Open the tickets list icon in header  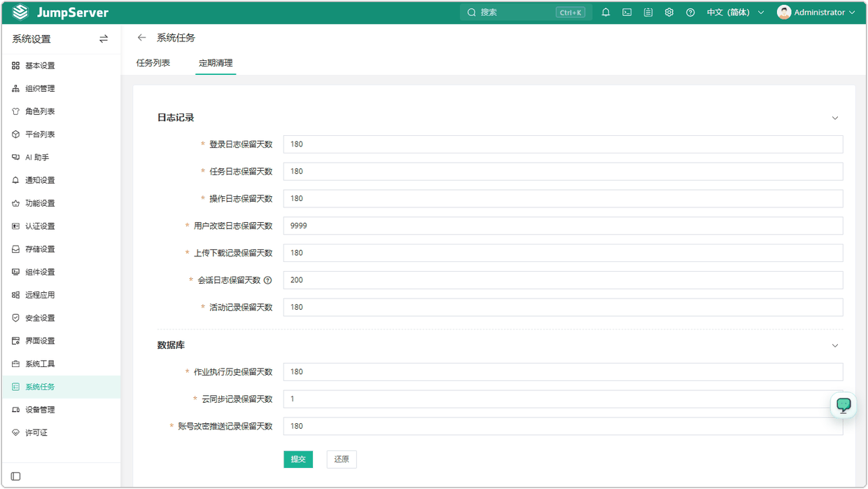click(x=648, y=13)
